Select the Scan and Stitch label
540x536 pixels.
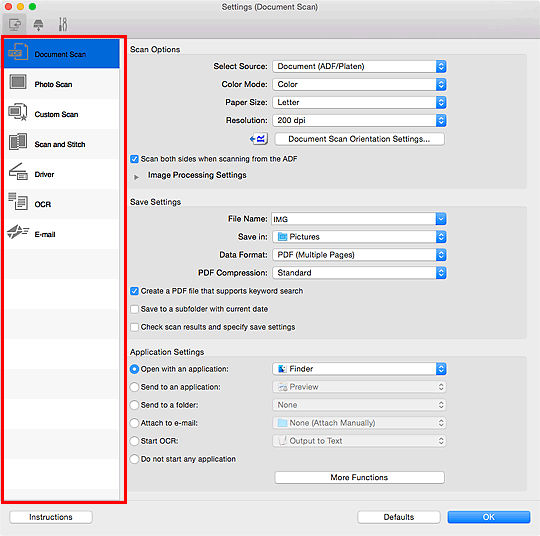[x=60, y=144]
